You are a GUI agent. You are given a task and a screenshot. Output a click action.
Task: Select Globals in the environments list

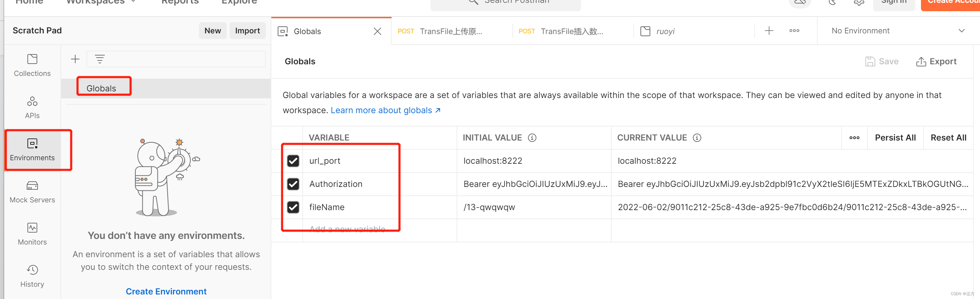tap(166, 88)
